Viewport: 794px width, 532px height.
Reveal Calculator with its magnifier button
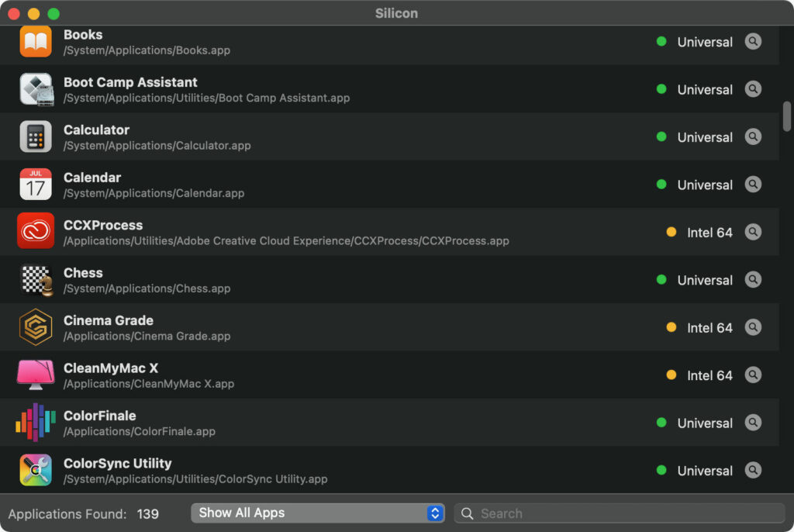point(753,136)
